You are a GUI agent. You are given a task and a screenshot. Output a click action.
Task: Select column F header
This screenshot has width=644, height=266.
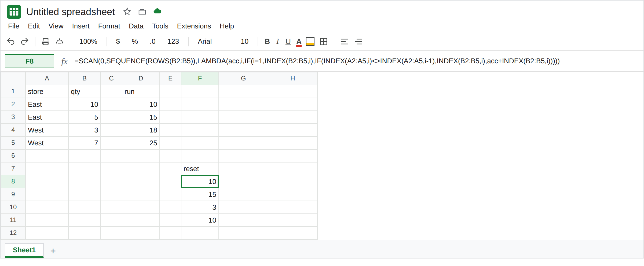[x=200, y=78]
